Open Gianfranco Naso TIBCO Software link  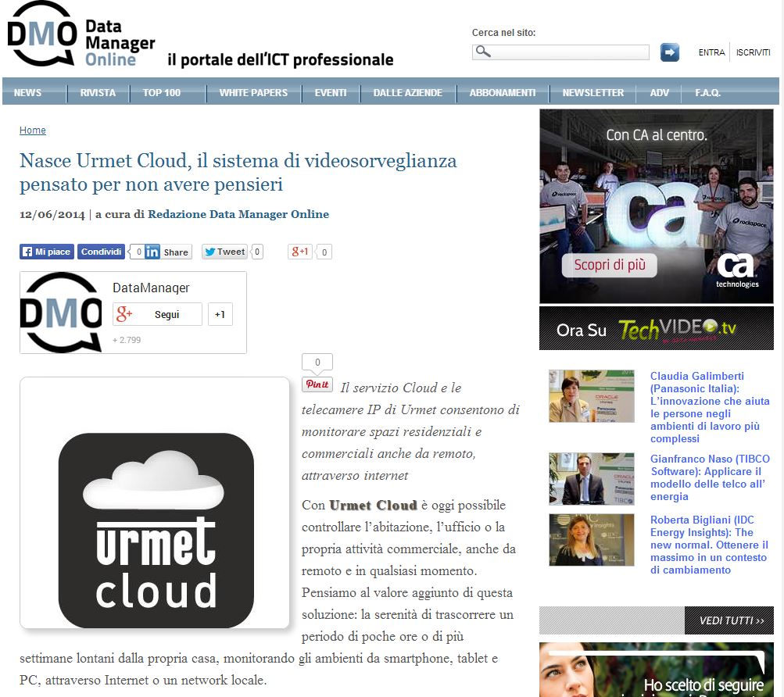[710, 477]
